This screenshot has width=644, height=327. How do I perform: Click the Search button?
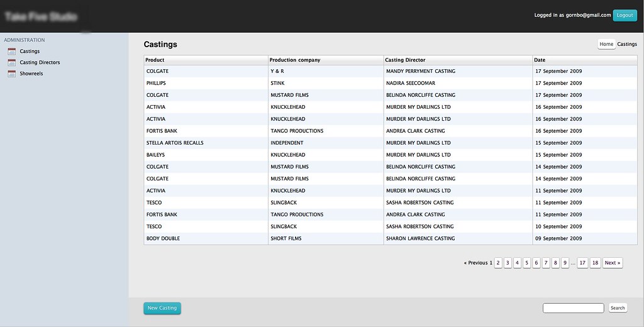coord(618,308)
